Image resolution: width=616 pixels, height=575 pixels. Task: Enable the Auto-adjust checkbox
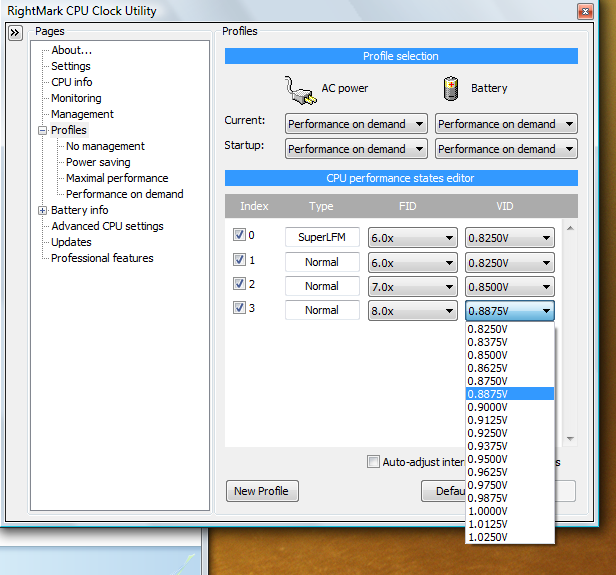[x=373, y=461]
